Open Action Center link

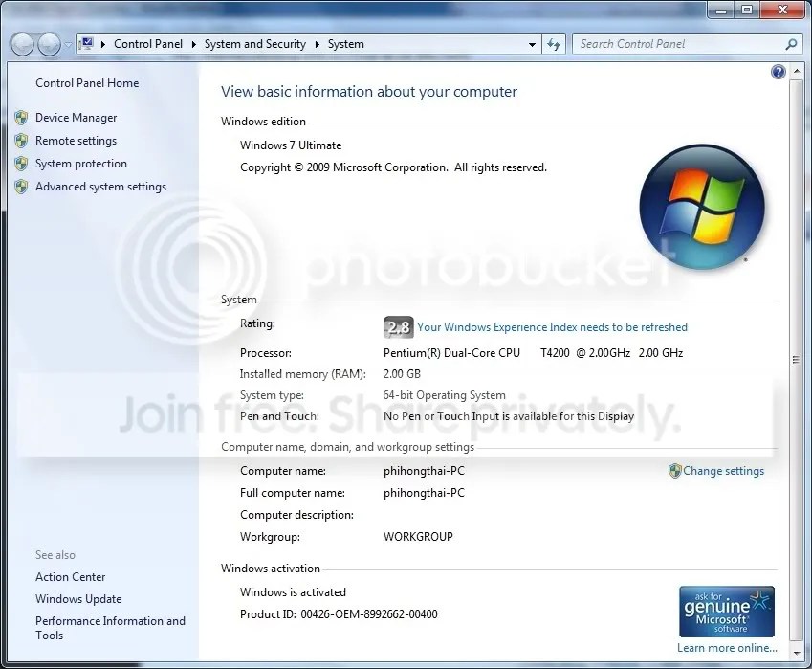[x=71, y=577]
